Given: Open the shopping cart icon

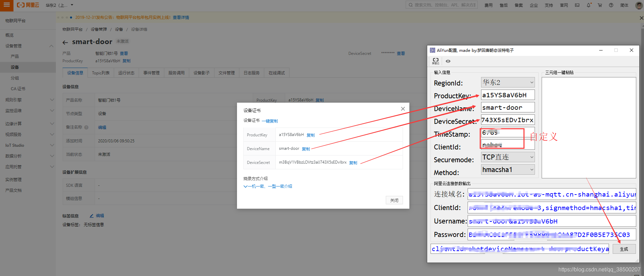Looking at the screenshot, I should (x=600, y=5).
